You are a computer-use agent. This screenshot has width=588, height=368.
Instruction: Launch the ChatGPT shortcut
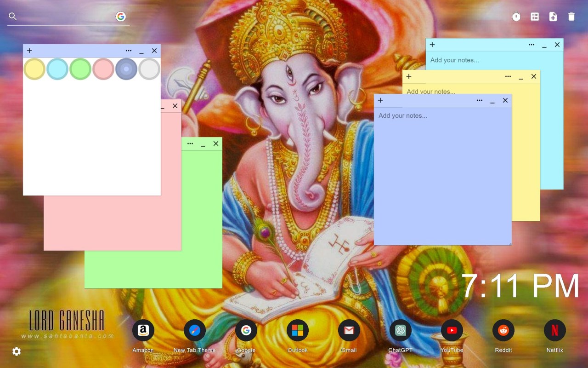[x=401, y=330]
